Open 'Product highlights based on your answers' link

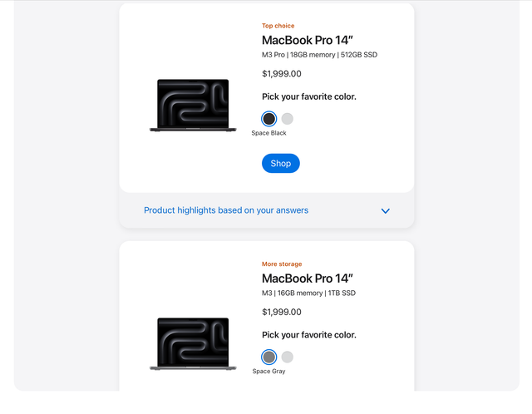226,210
